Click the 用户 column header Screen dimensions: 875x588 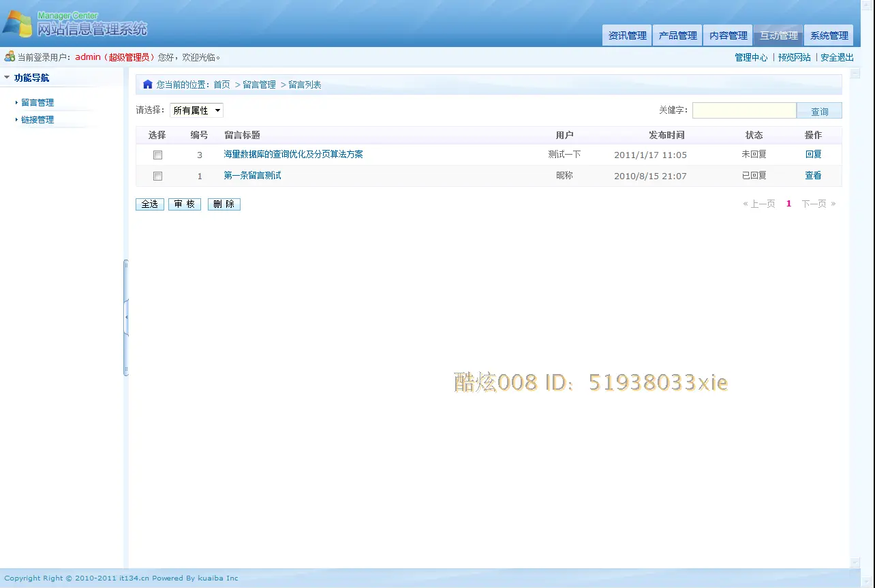tap(564, 136)
